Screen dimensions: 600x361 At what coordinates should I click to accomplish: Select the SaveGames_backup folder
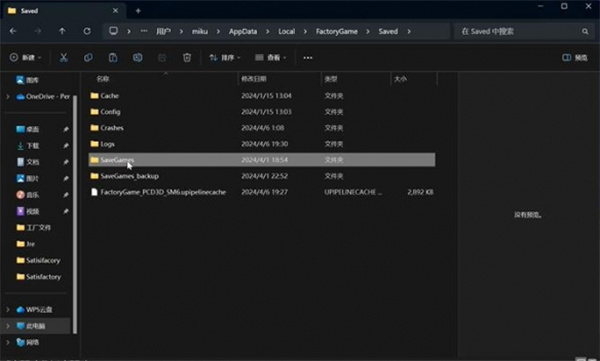click(262, 176)
